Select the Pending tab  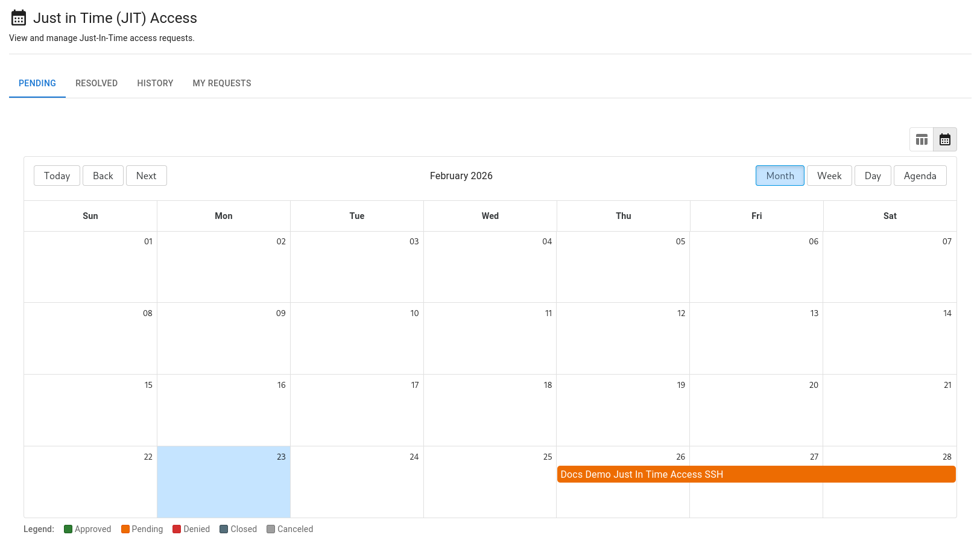[x=37, y=83]
